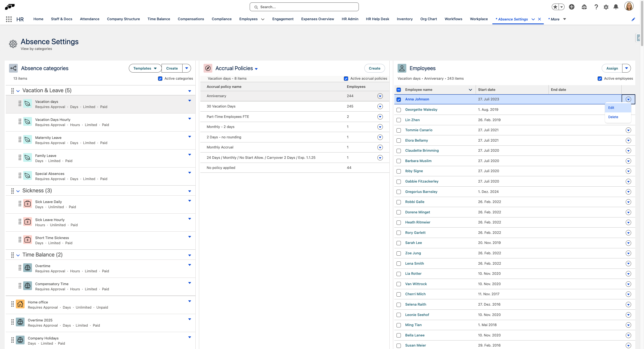Click the global create plus icon
This screenshot has height=349, width=644.
click(x=572, y=7)
